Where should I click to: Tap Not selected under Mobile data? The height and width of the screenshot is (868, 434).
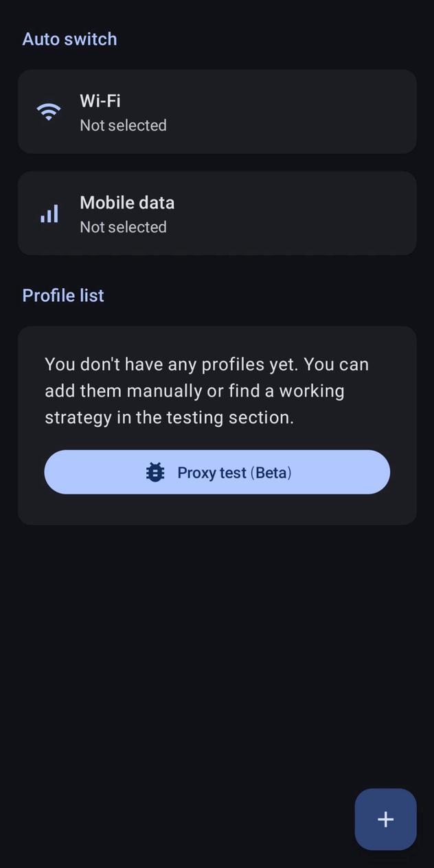click(x=123, y=226)
